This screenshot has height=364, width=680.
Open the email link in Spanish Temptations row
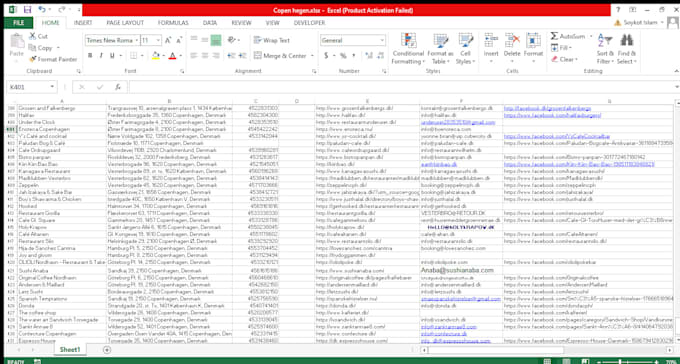coord(461,299)
